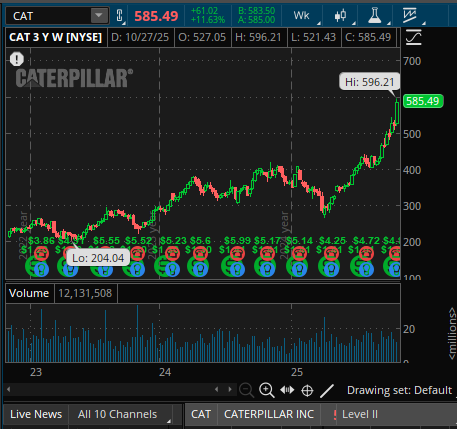Click the blue lightbulb icon under $4.72

(x=366, y=269)
